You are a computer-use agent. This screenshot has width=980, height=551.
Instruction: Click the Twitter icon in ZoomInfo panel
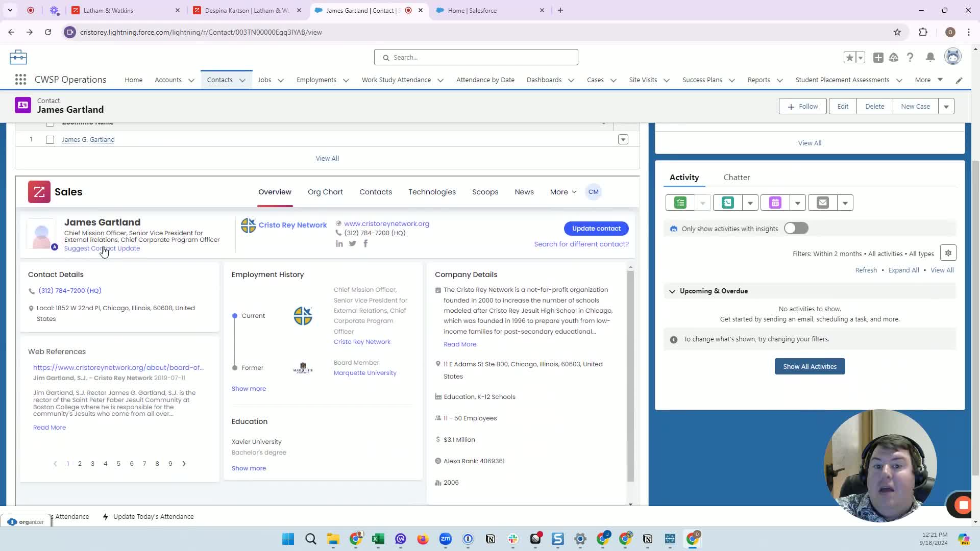[x=353, y=244]
